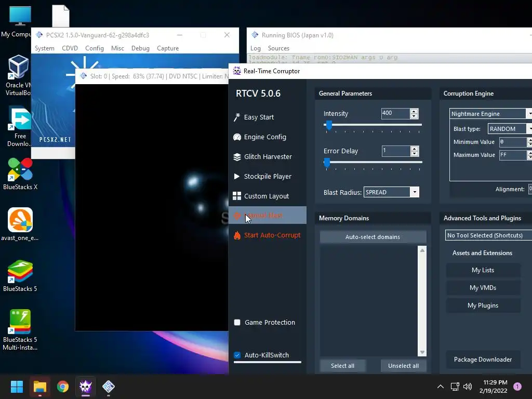Screen dimensions: 532x399
Task: Select BlueStacks 5 Multi-Instance desktop icon
Action: [20, 330]
